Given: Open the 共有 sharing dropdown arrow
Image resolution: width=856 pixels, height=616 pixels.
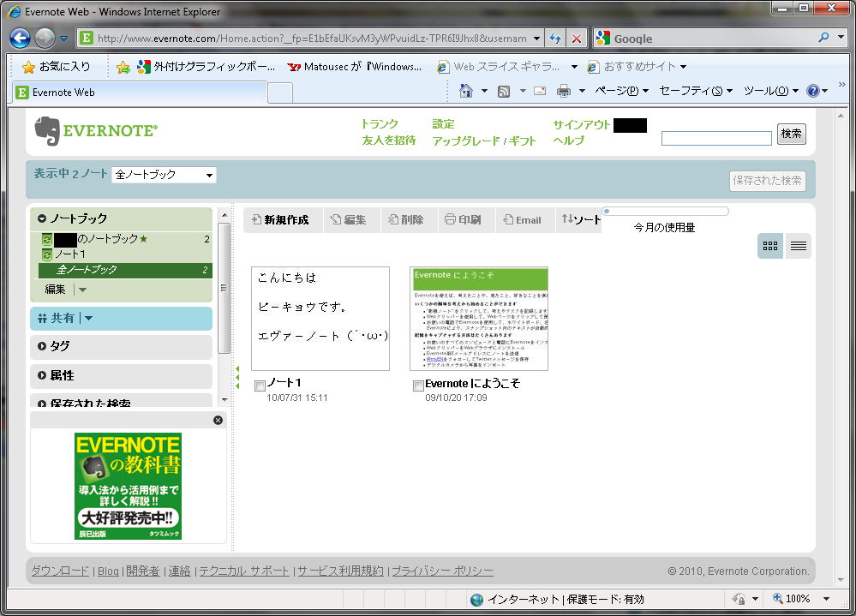Looking at the screenshot, I should coord(88,318).
